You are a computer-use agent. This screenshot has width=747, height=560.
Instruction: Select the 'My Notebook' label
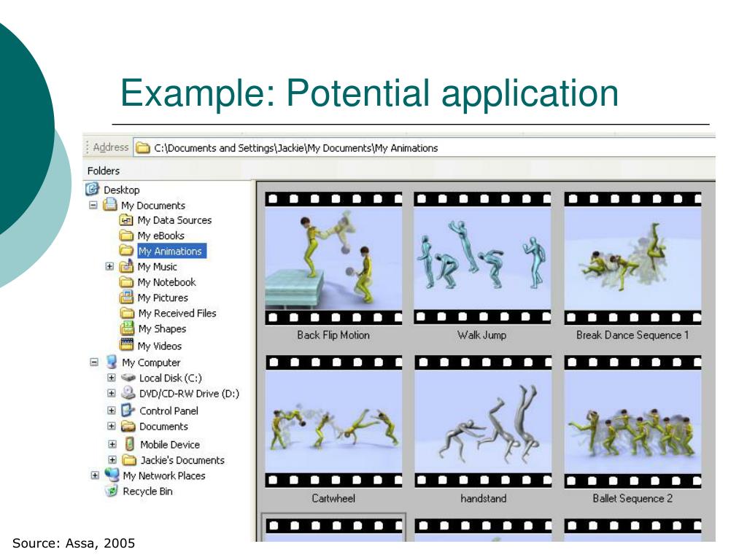click(166, 282)
